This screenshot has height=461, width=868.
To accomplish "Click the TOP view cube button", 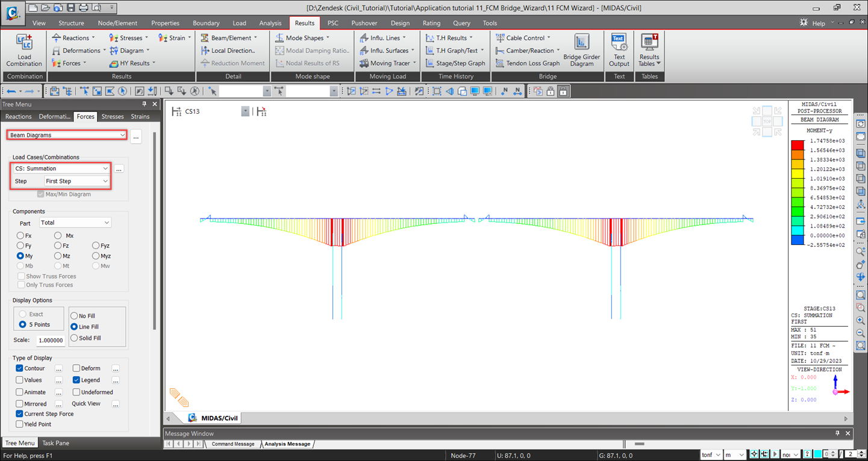I will coord(767,121).
